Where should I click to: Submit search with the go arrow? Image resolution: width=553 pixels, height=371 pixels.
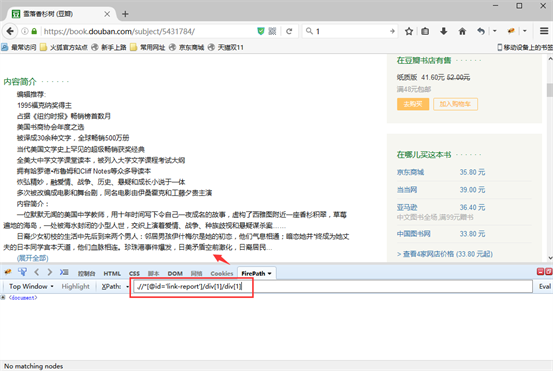(392, 31)
